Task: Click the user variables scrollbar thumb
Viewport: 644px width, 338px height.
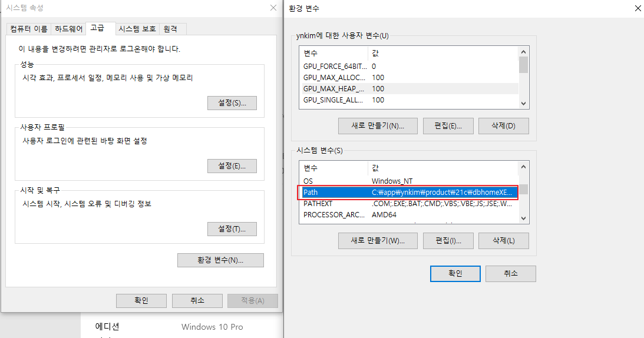Action: point(523,65)
